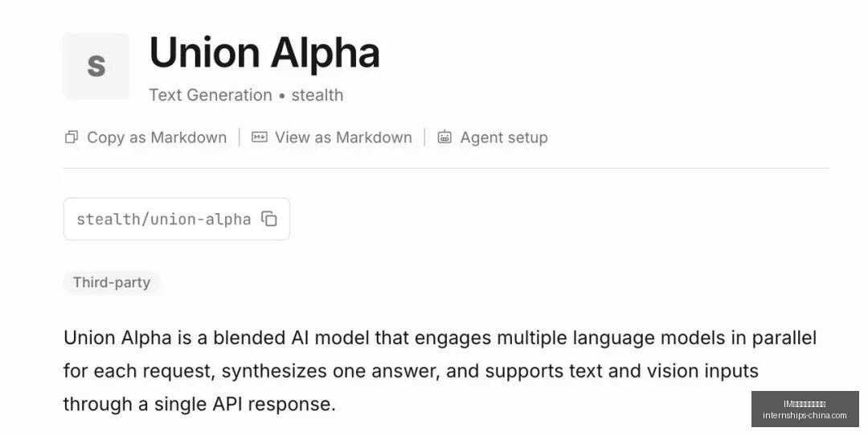
Task: Click the gray S avatar logo
Action: [x=96, y=66]
